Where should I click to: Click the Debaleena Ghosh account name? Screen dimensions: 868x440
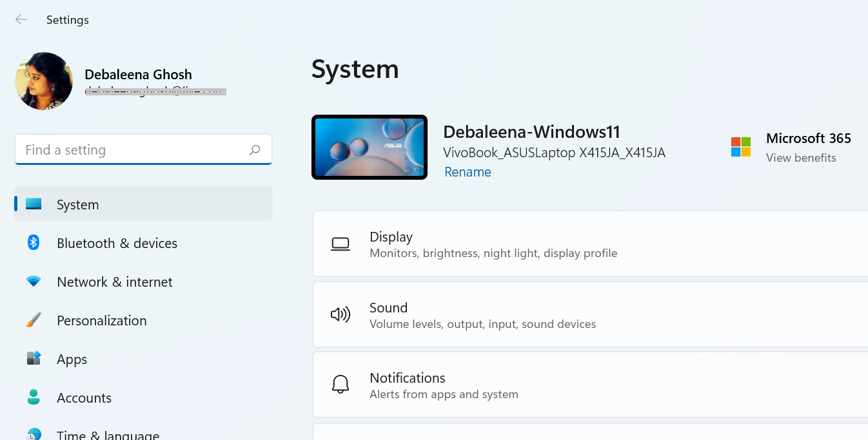tap(138, 75)
